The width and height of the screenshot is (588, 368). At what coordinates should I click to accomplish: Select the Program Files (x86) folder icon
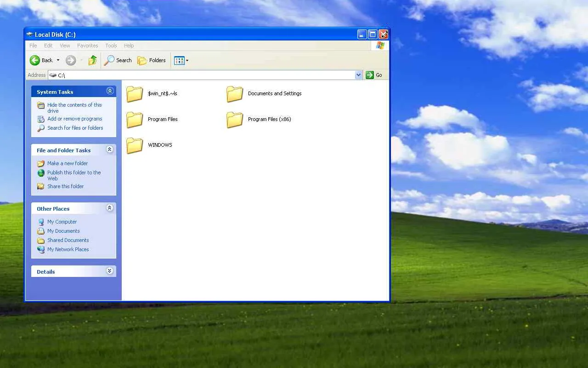[235, 120]
